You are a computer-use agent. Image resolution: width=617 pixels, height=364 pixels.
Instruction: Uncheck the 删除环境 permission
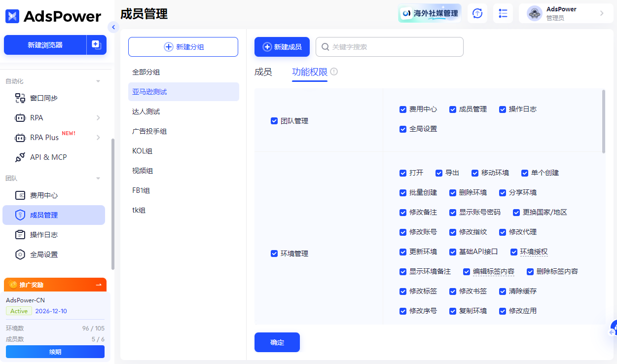[452, 192]
